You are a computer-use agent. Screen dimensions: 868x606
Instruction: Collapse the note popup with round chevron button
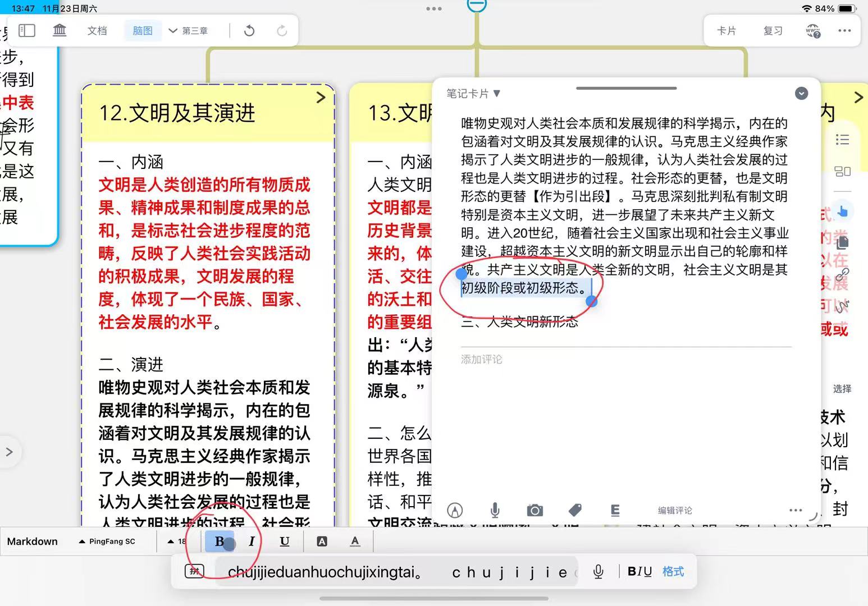pyautogui.click(x=802, y=93)
